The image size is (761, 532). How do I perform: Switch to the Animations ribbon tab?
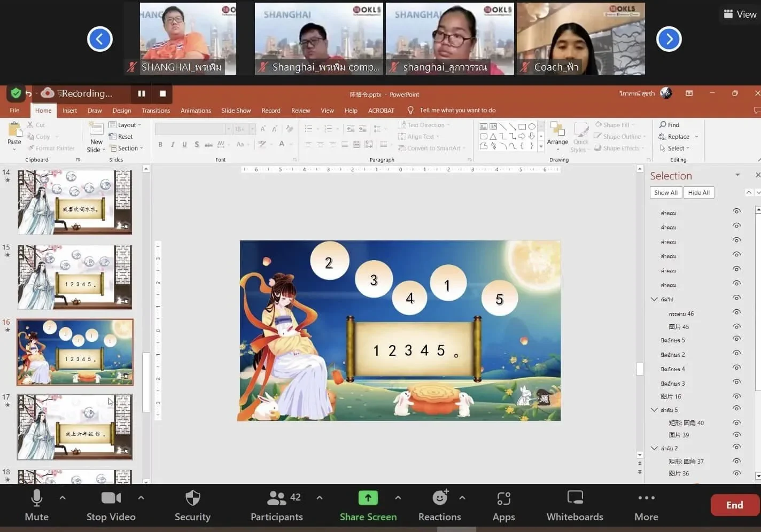click(x=196, y=111)
